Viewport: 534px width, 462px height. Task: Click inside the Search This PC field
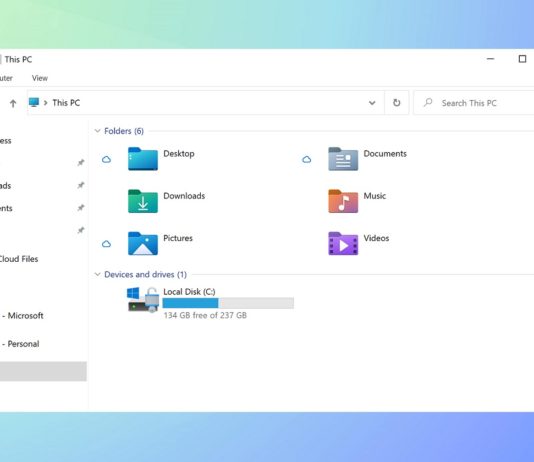(474, 103)
